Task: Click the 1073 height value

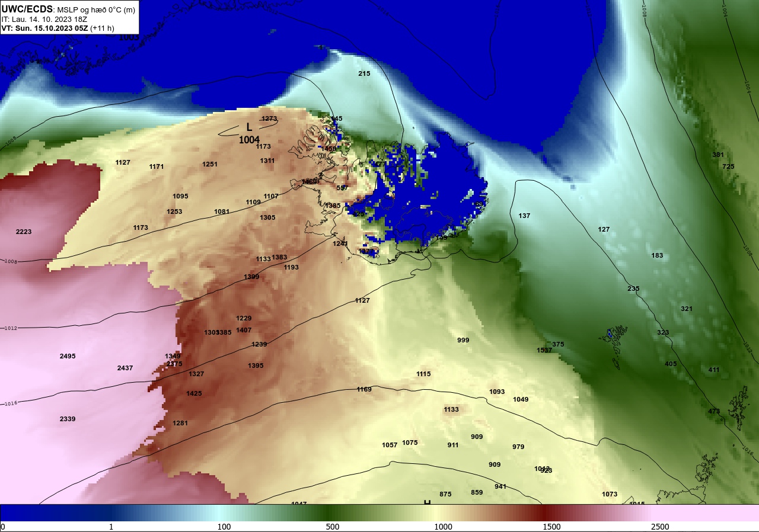Action: pyautogui.click(x=610, y=494)
